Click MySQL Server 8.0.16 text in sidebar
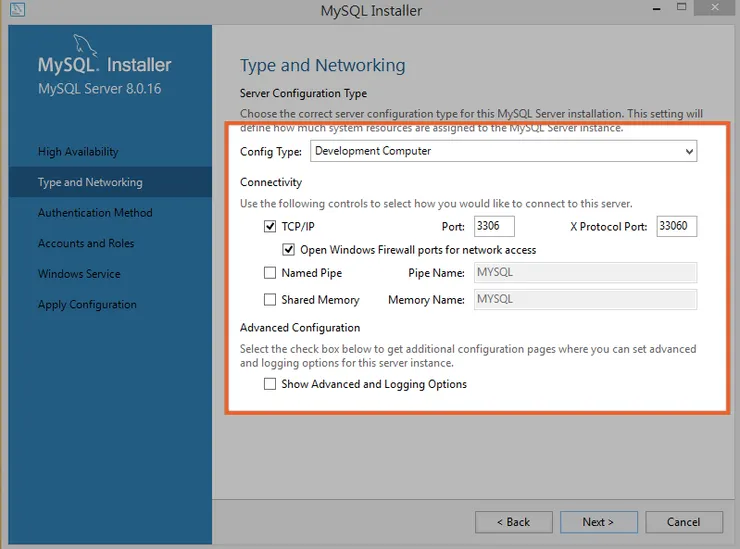 coord(100,89)
